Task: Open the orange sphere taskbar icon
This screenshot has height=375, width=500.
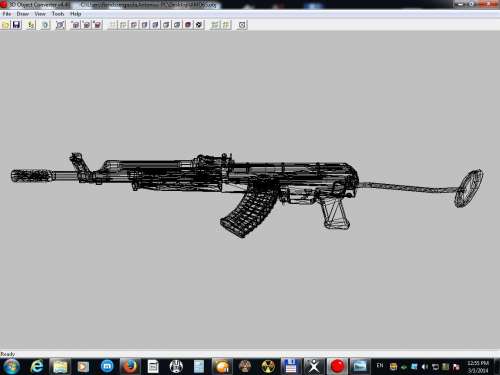Action: 222,367
